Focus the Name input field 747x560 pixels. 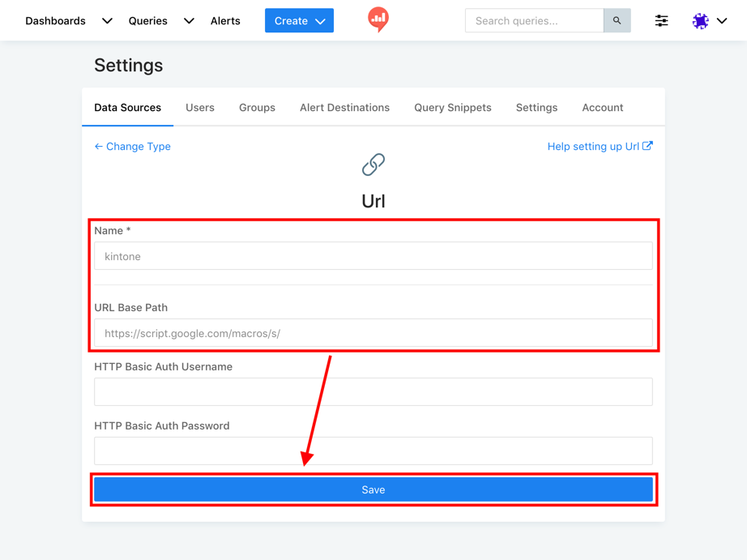373,256
